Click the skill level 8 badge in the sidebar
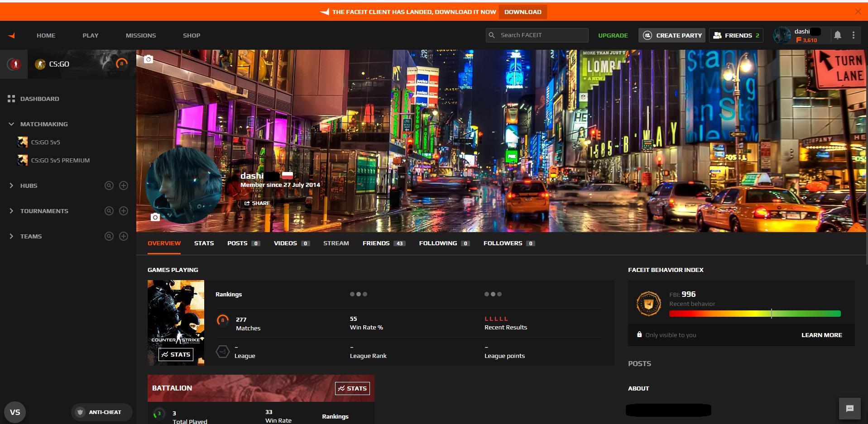 point(121,64)
